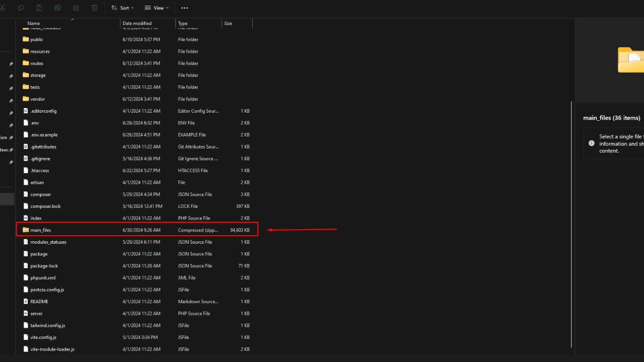The width and height of the screenshot is (644, 362).
Task: Select the vendor folder
Action: click(38, 99)
